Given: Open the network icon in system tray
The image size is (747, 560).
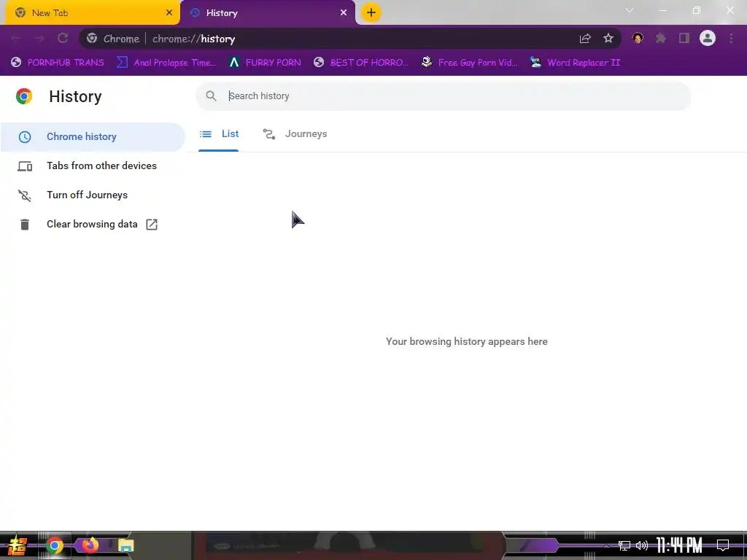Looking at the screenshot, I should click(624, 545).
